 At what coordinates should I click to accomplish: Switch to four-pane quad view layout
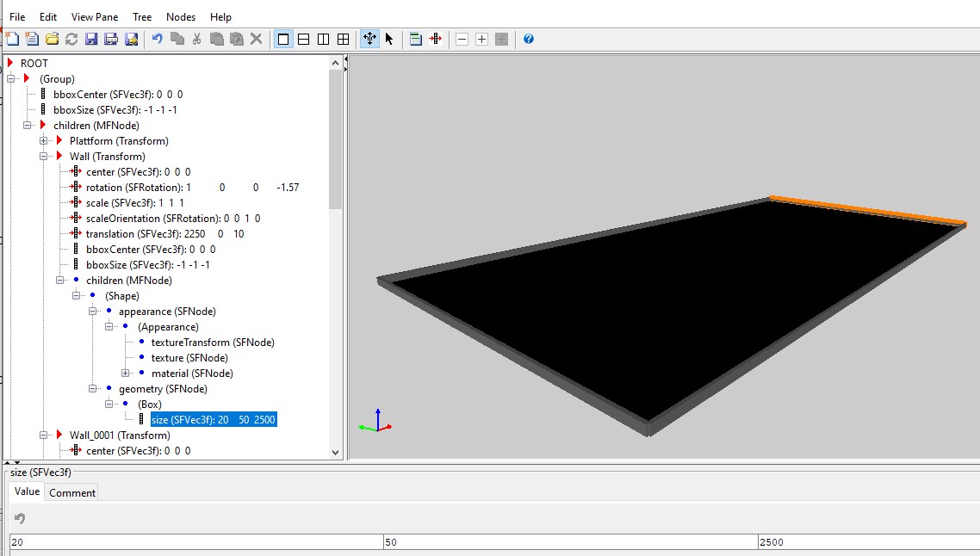click(x=343, y=39)
